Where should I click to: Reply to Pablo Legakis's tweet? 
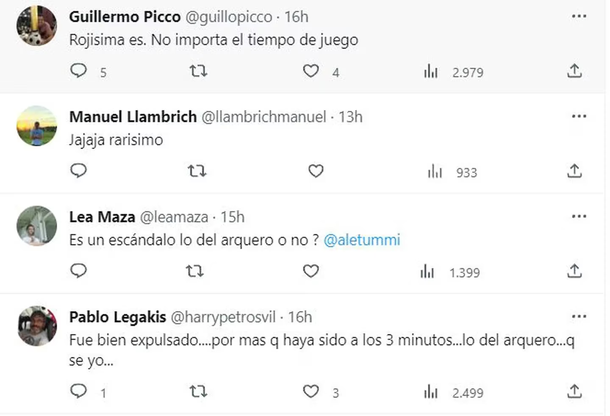click(79, 391)
